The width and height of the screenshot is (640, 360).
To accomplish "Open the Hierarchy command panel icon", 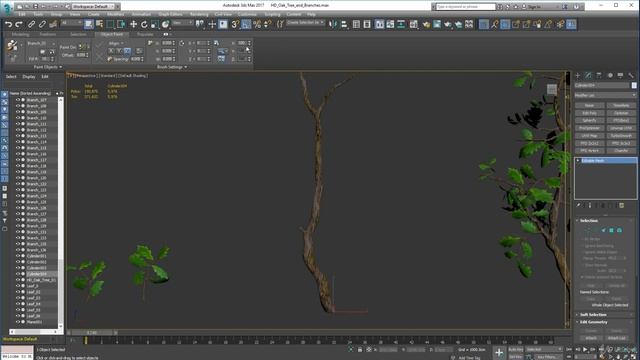I will pos(599,76).
